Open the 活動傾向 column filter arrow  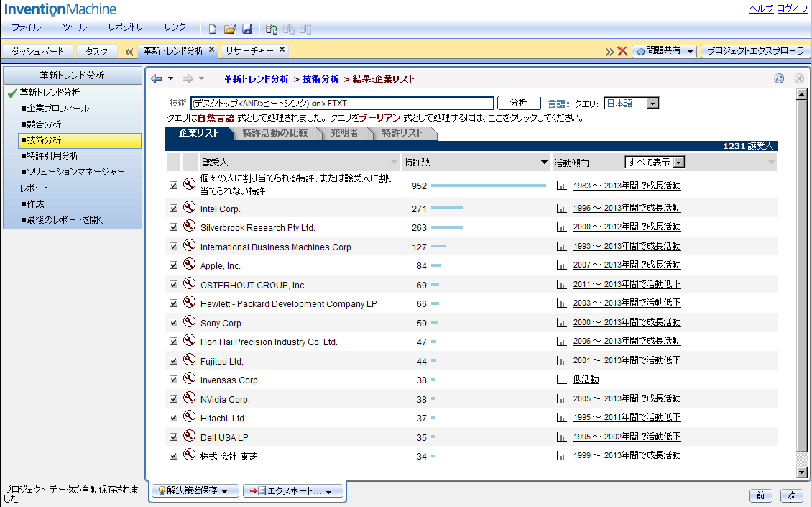(771, 163)
